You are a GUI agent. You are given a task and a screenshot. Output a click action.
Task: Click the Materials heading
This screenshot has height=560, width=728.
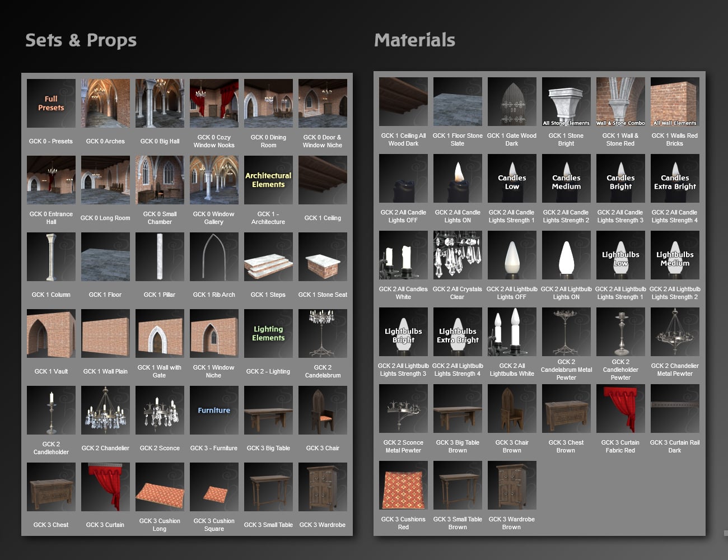click(414, 39)
